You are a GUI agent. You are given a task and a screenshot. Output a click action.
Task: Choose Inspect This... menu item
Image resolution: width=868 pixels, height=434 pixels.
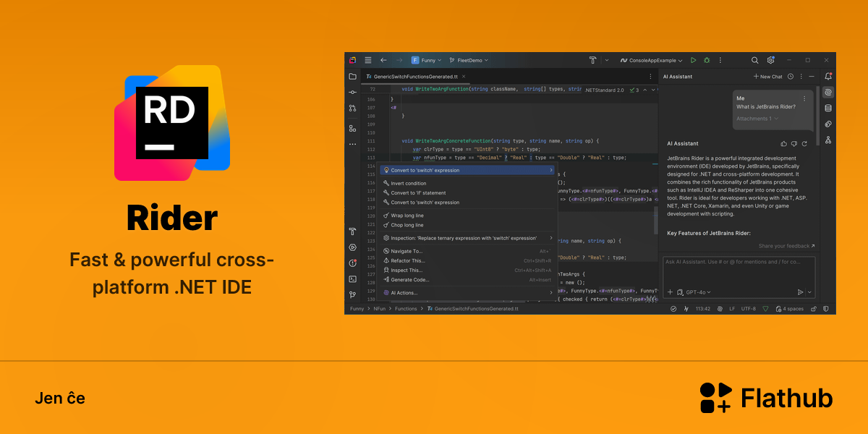(x=467, y=270)
